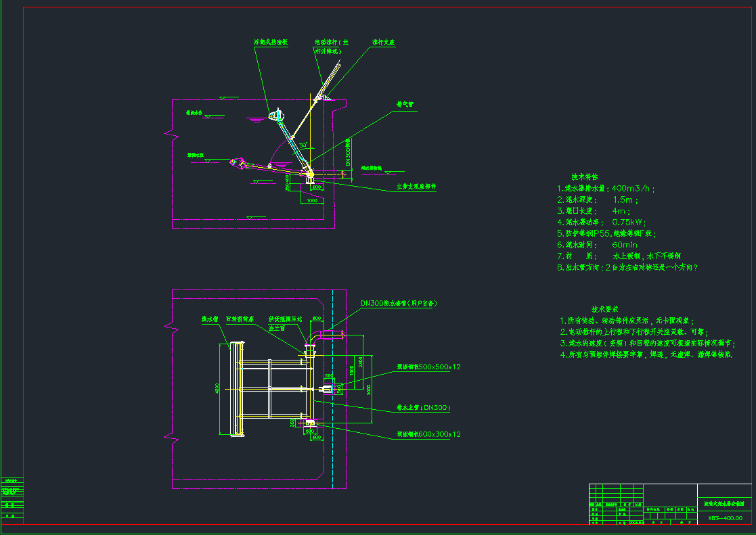Viewport: 756px width, 535px height.
Task: Click the 1000 dimension below the elevation view
Action: 311,200
